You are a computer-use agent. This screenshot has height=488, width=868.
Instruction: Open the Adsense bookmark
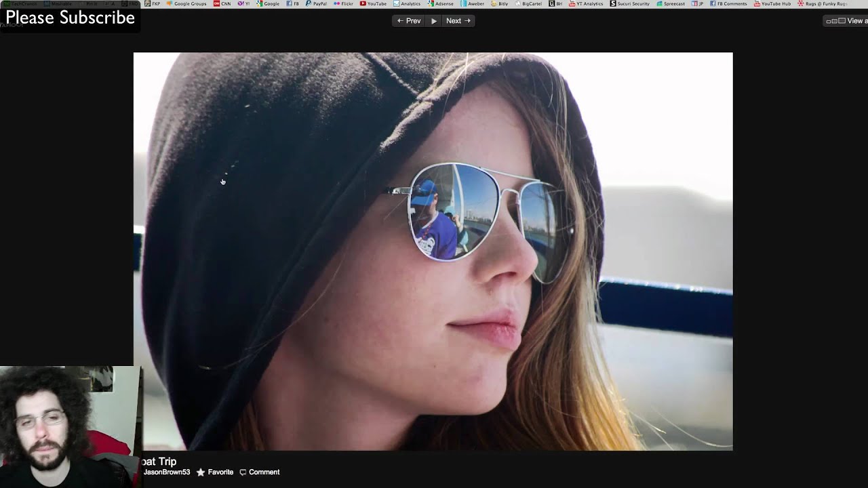[441, 3]
